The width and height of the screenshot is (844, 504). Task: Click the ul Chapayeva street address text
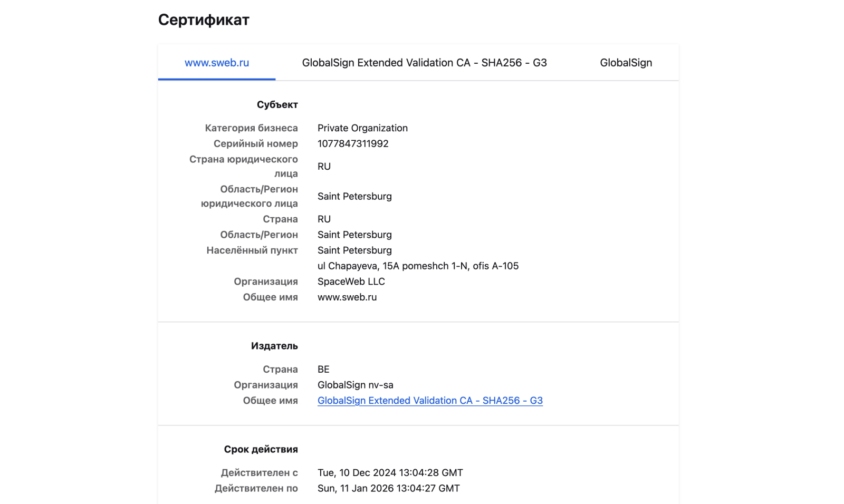tap(418, 266)
